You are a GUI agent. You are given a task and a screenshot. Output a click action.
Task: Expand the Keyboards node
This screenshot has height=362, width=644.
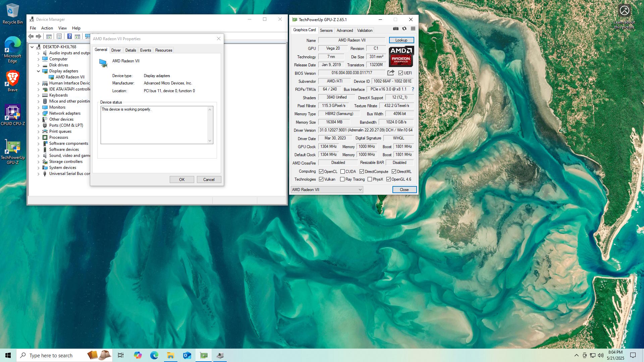click(x=38, y=95)
